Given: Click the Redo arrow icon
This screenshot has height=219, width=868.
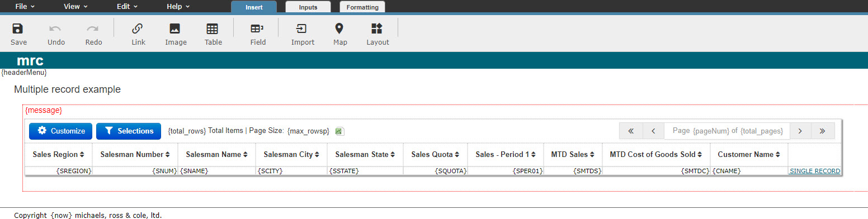Looking at the screenshot, I should click(93, 29).
